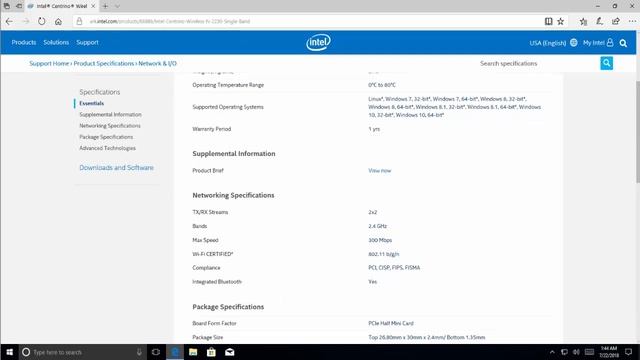This screenshot has height=360, width=640.
Task: Open a new tab with plus button
Action: [x=105, y=6]
